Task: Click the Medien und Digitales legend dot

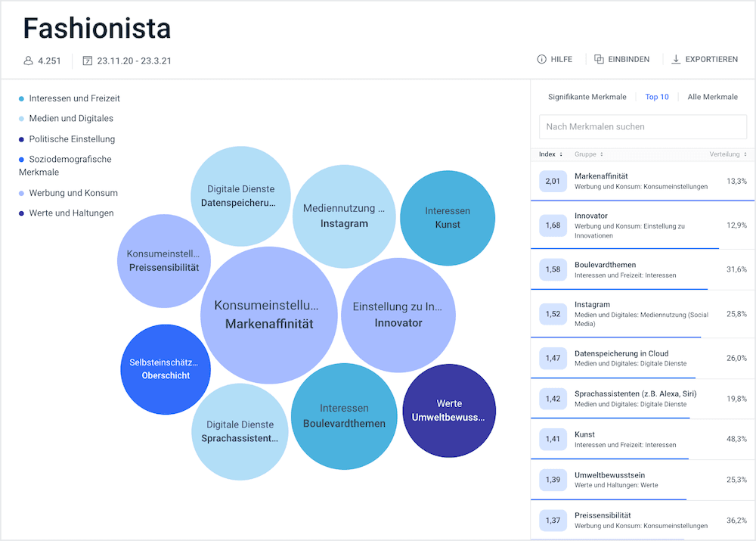Action: pyautogui.click(x=21, y=119)
